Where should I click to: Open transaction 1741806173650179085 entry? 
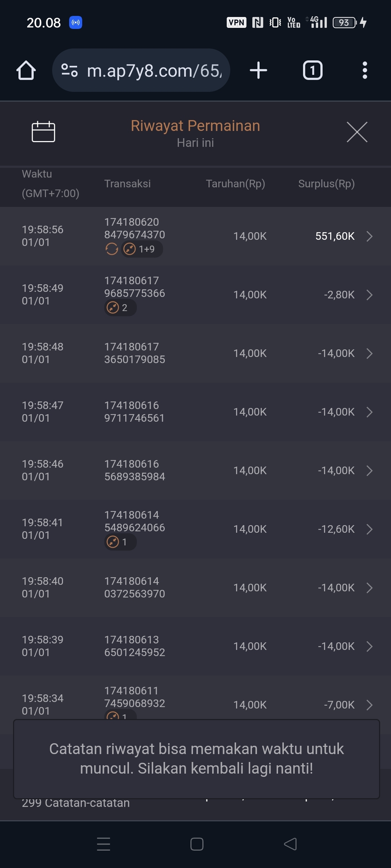click(x=135, y=353)
